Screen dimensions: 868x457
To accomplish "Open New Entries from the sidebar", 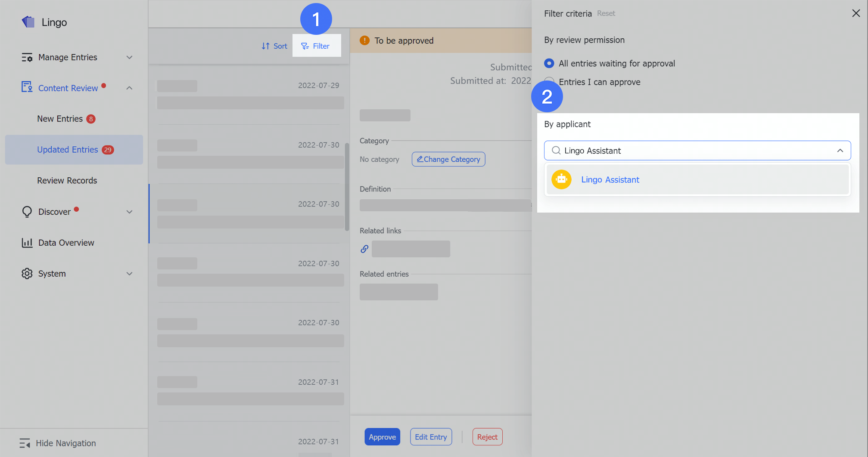I will coord(59,118).
